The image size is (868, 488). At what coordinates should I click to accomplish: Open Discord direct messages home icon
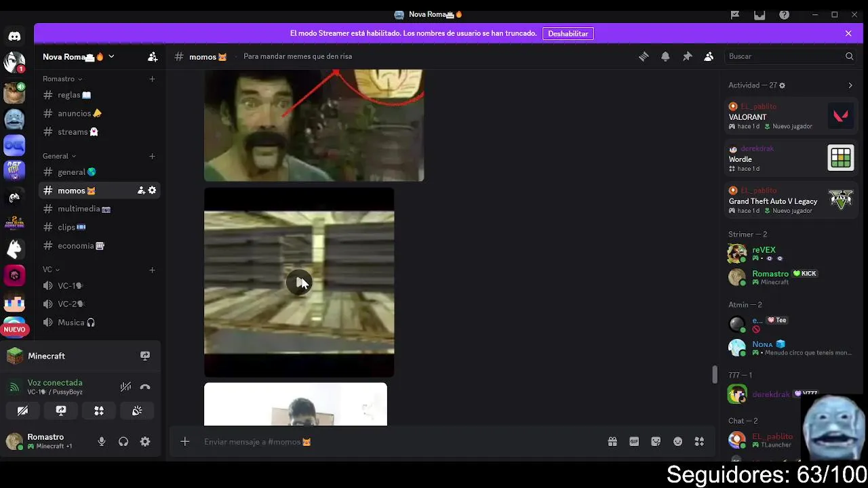(14, 36)
